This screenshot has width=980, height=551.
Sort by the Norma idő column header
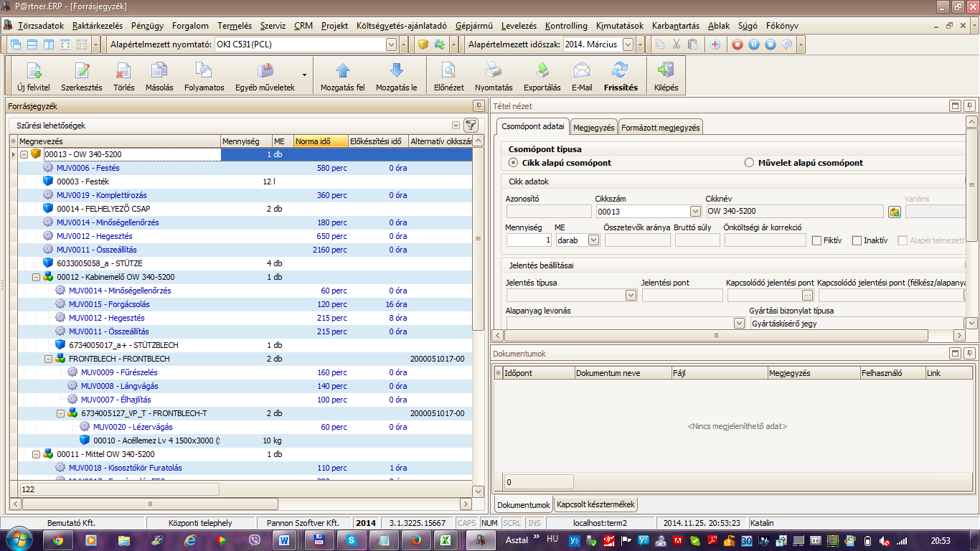321,141
